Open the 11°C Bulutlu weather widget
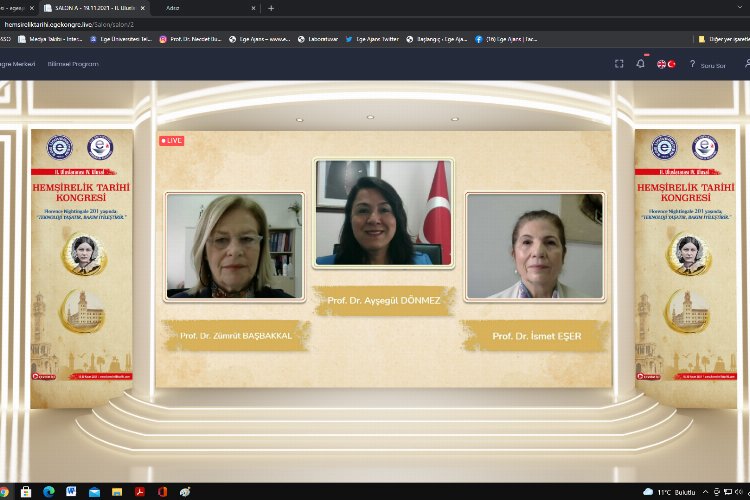Viewport: 750px width, 500px height. click(669, 492)
